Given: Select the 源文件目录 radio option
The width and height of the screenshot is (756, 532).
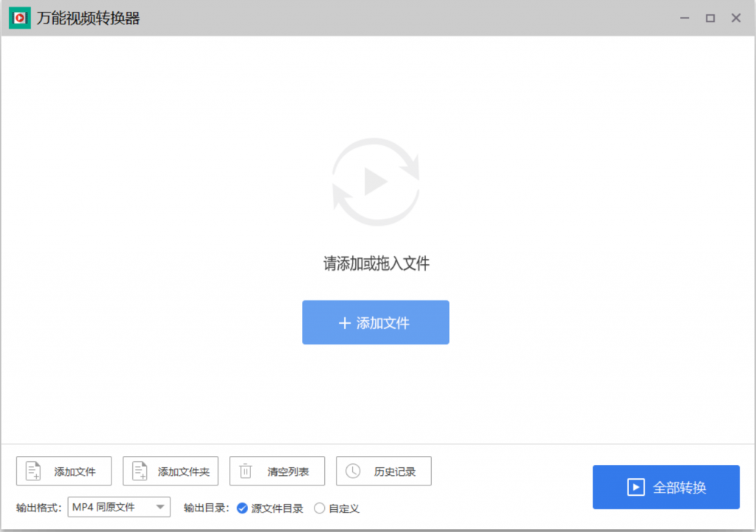Looking at the screenshot, I should click(269, 508).
